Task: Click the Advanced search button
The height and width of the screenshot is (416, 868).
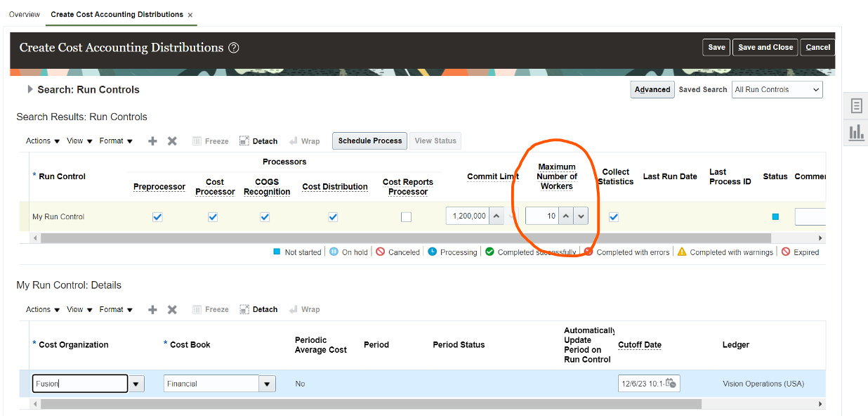Action: point(652,89)
